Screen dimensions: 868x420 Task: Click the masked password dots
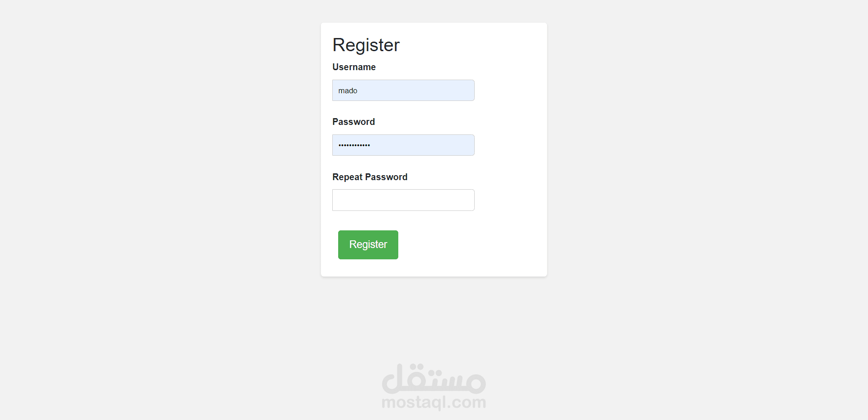click(x=354, y=145)
